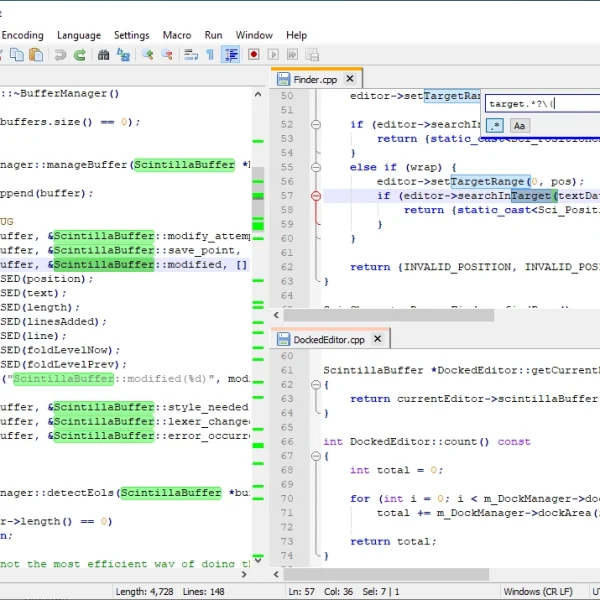Open the Help menu
The image size is (600, 600).
pos(297,35)
